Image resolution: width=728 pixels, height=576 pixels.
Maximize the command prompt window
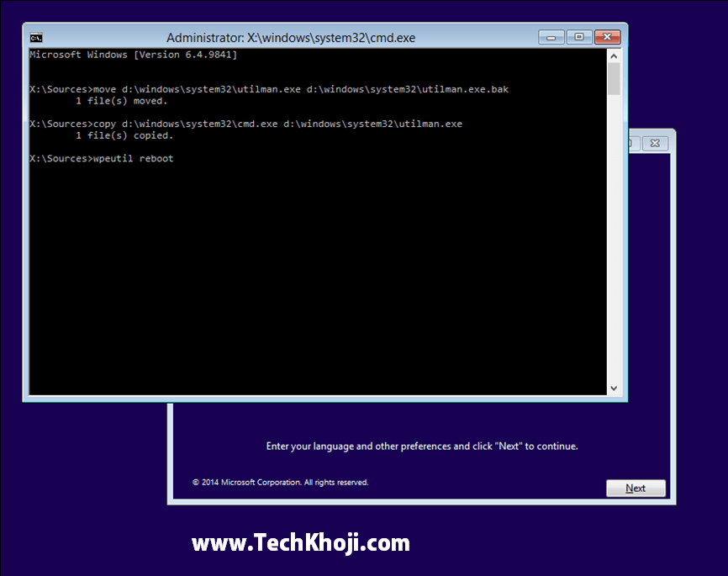coord(579,37)
